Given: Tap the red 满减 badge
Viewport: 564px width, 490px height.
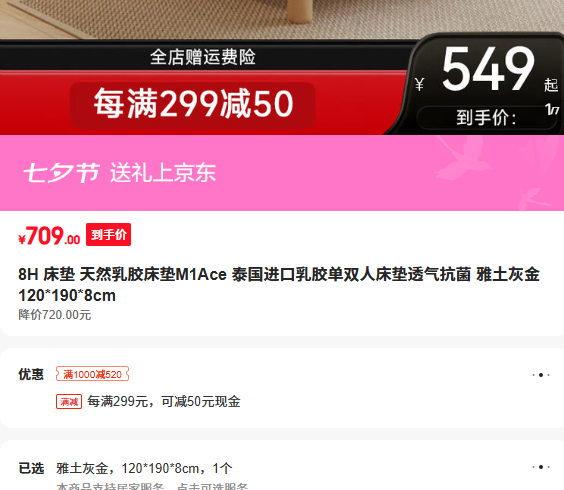Looking at the screenshot, I should click(x=69, y=401).
